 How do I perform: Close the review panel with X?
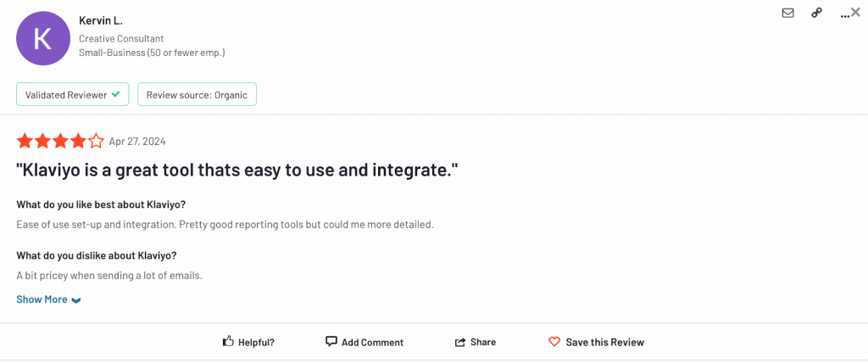[x=855, y=12]
